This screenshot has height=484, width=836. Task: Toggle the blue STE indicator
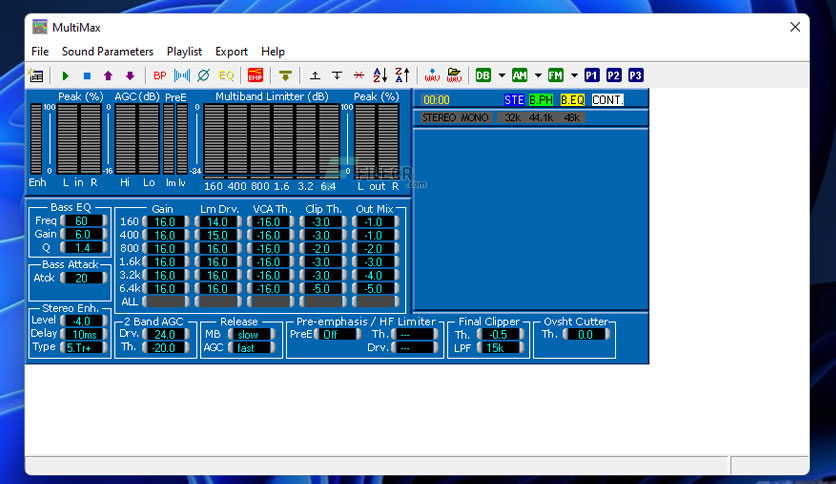coord(514,100)
